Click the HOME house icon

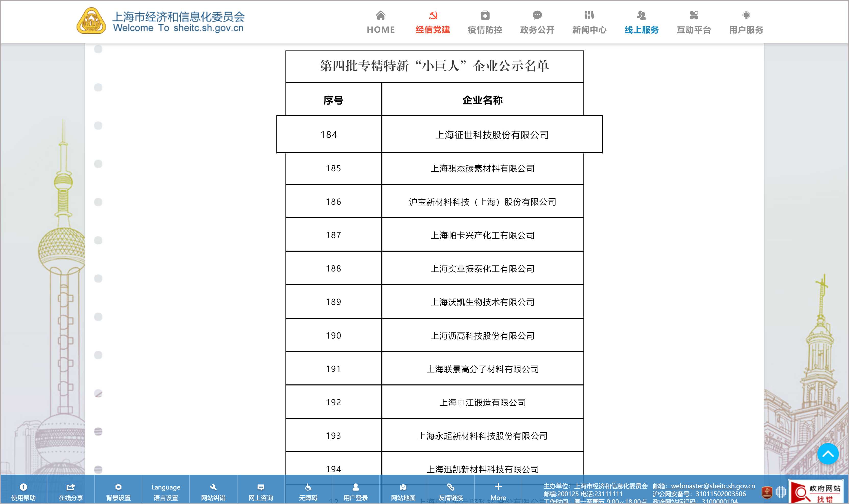tap(381, 15)
